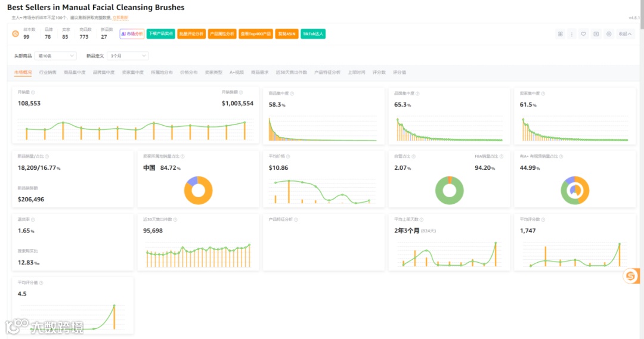Click help icon next to 月销售额
The height and width of the screenshot is (339, 644).
tap(241, 92)
